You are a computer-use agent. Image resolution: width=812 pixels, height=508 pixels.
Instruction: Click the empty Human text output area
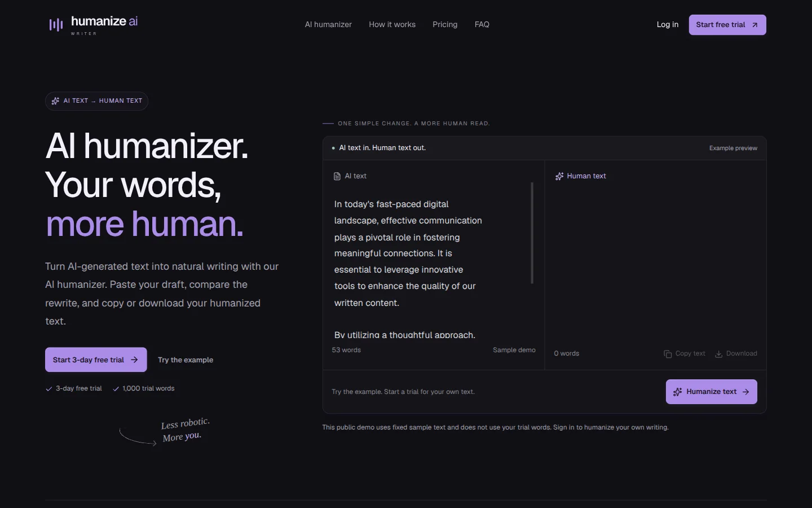tap(655, 262)
